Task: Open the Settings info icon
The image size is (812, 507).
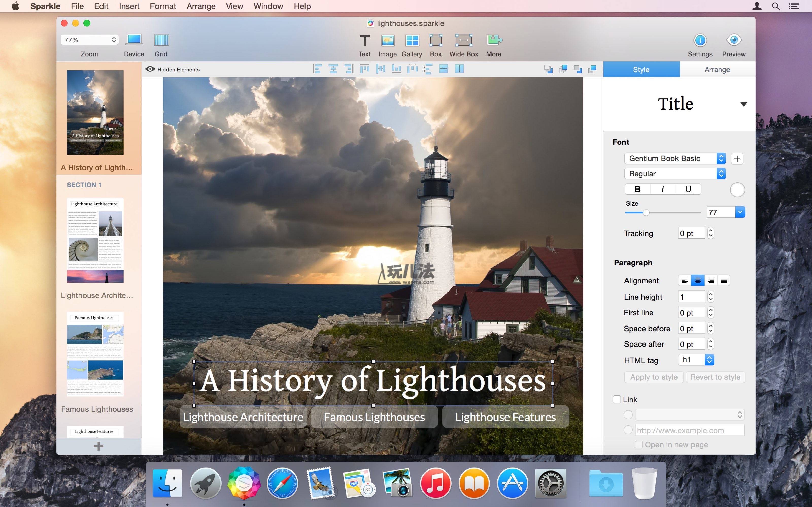Action: pos(700,40)
